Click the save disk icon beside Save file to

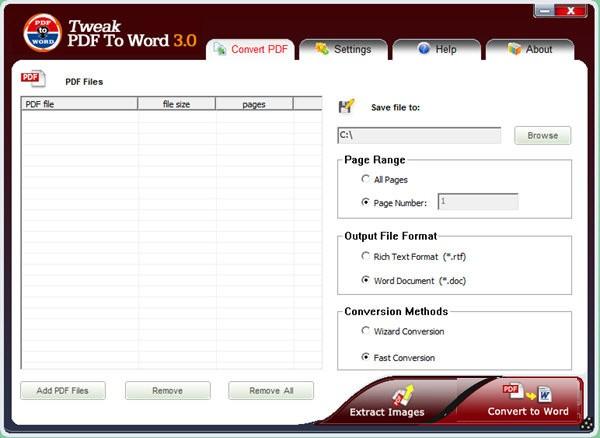pos(347,106)
